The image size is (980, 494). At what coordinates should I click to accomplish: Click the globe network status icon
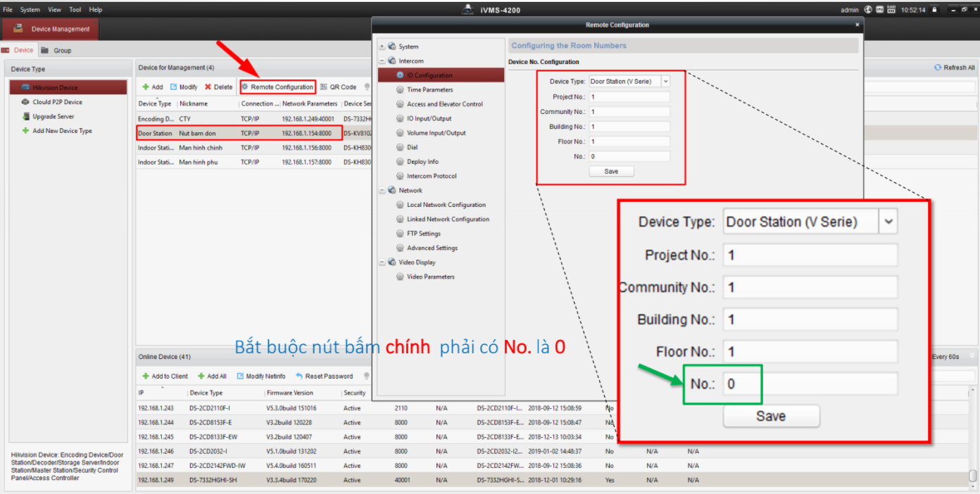868,10
